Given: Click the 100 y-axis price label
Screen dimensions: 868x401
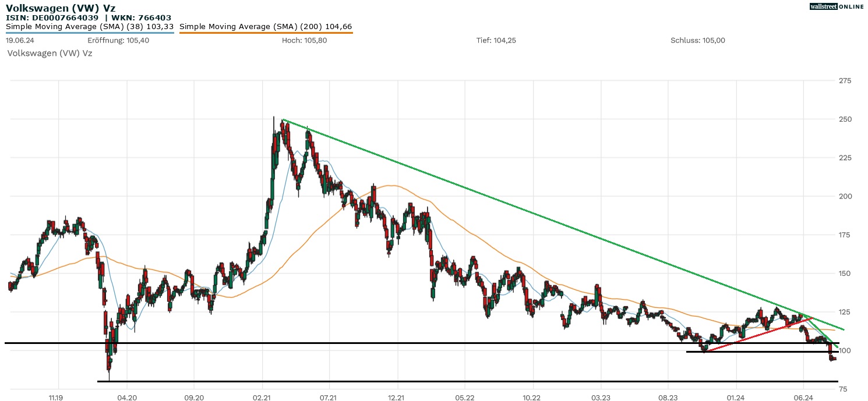Looking at the screenshot, I should [845, 350].
